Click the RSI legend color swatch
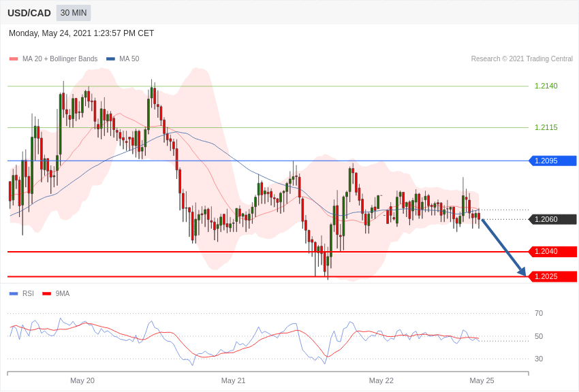This screenshot has height=392, width=579. [x=14, y=293]
